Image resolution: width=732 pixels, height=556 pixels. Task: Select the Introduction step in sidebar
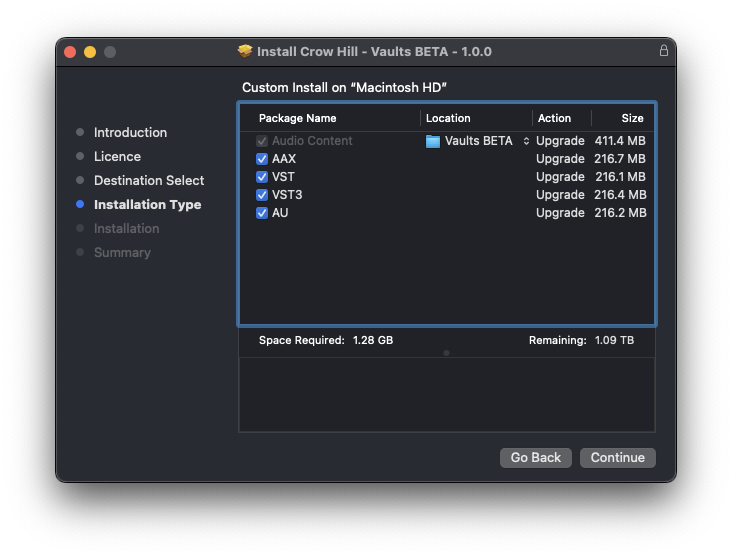130,132
